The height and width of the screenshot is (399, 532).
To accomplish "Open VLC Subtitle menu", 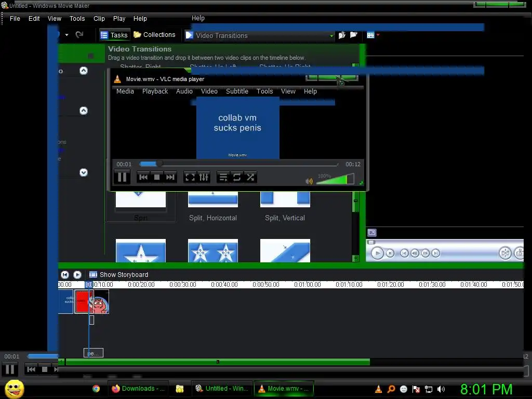I will [237, 91].
